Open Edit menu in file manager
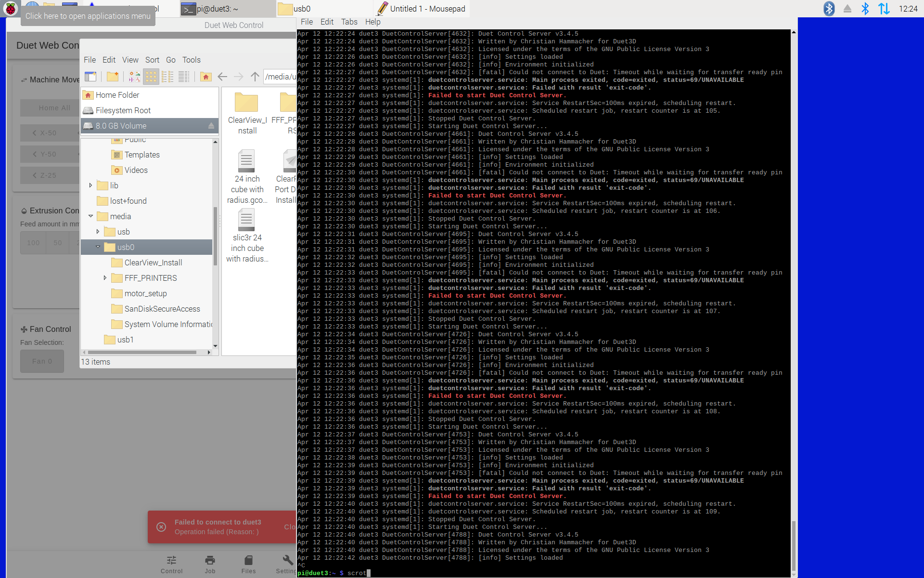The width and height of the screenshot is (924, 578). [x=109, y=60]
